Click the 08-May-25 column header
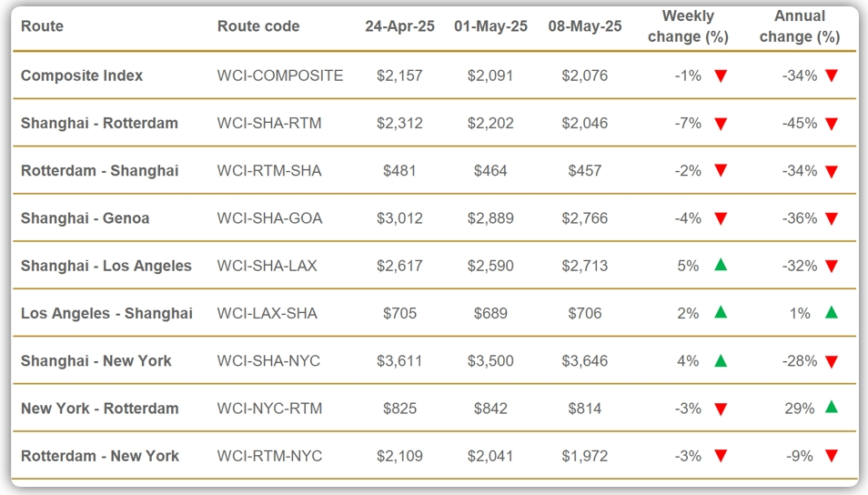Screen dimensions: 868x495 (x=585, y=26)
